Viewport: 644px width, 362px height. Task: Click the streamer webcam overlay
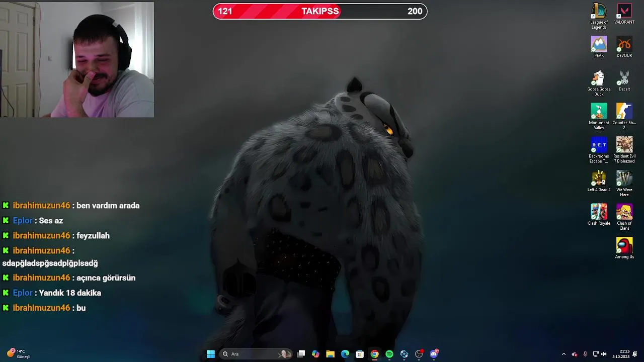point(77,59)
